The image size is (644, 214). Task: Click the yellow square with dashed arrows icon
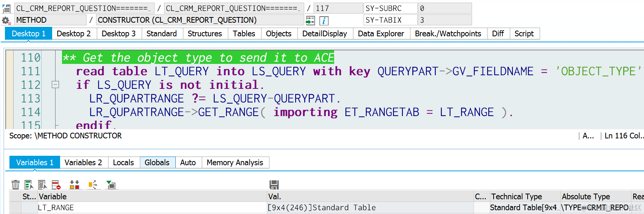[x=93, y=185]
